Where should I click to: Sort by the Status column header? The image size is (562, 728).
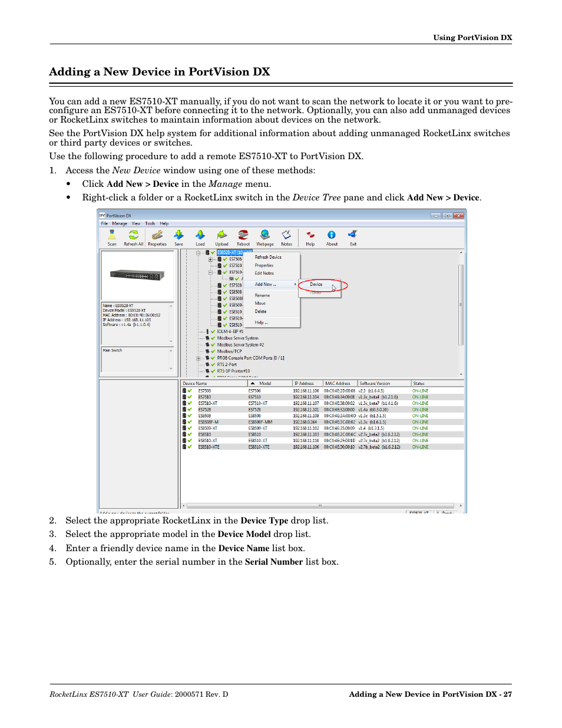point(438,383)
